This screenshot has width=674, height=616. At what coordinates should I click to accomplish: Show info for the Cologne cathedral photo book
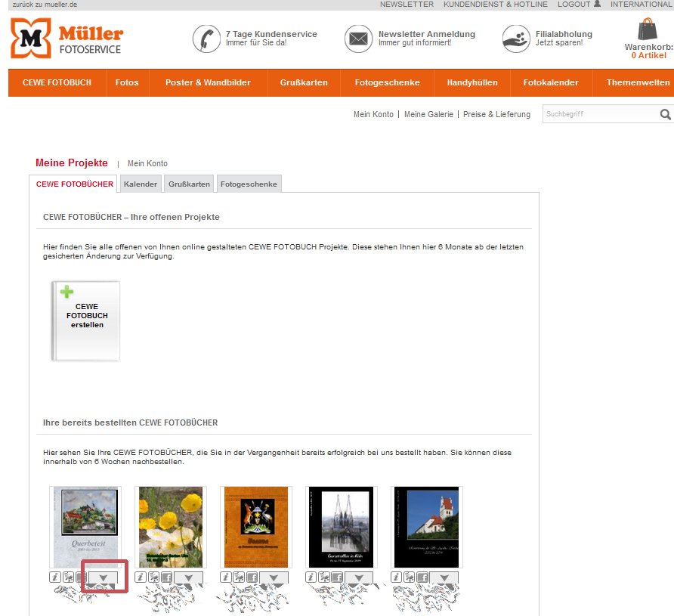311,577
